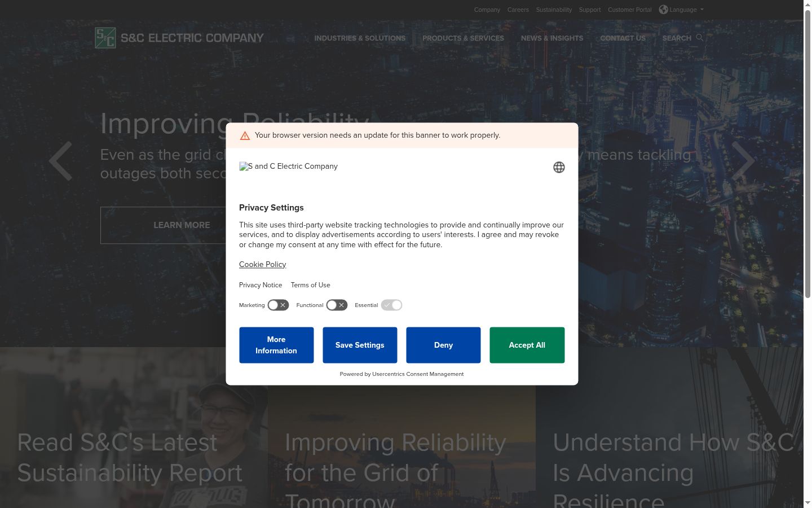Toggle the Essential consent switch
This screenshot has height=508, width=812.
coord(391,305)
